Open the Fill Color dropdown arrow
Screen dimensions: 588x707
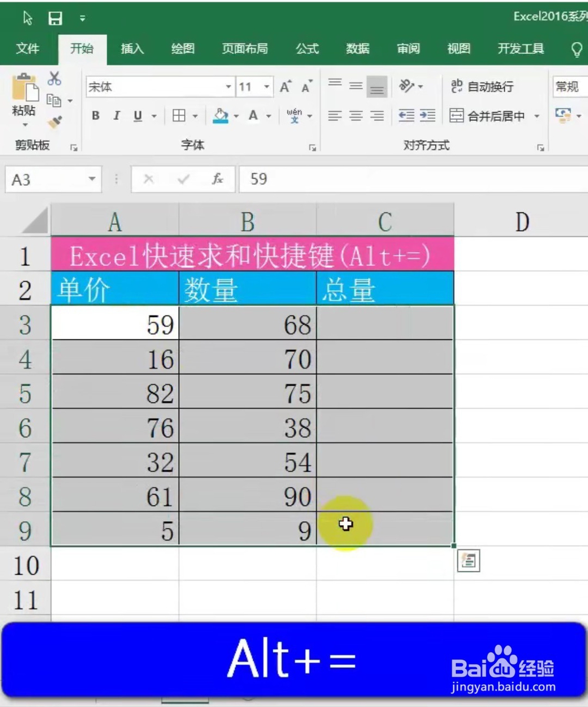coord(236,116)
